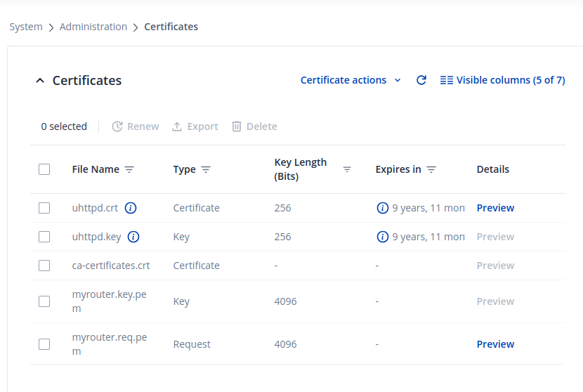Viewport: 583px width, 392px height.
Task: Click the Key Length column filter icon
Action: pyautogui.click(x=347, y=169)
